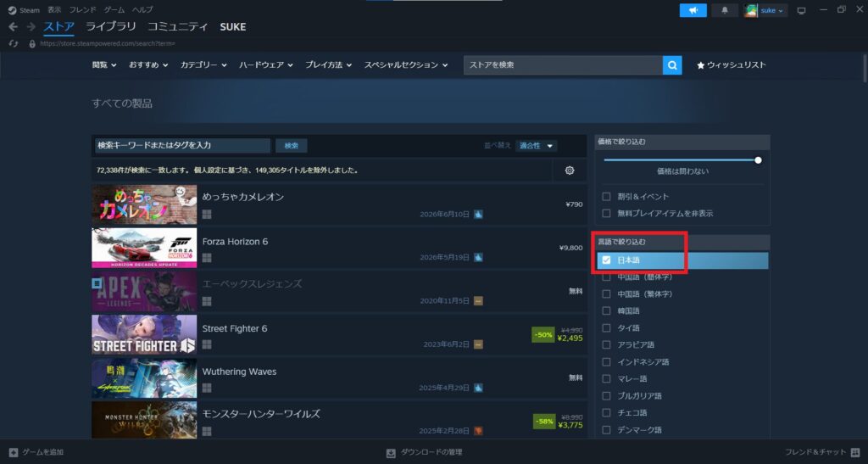Open search preferences gear icon
868x464 pixels.
pyautogui.click(x=569, y=170)
